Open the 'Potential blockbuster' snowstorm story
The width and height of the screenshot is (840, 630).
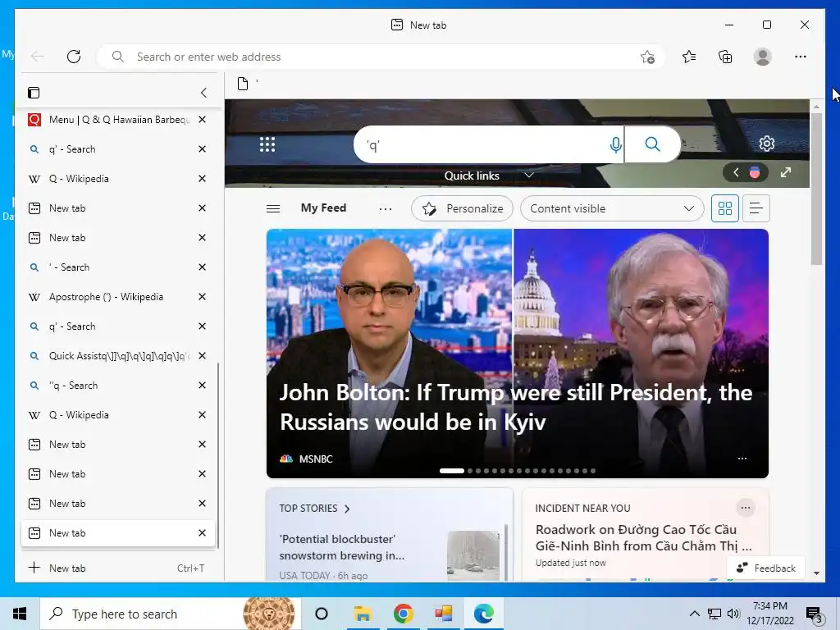pyautogui.click(x=342, y=547)
